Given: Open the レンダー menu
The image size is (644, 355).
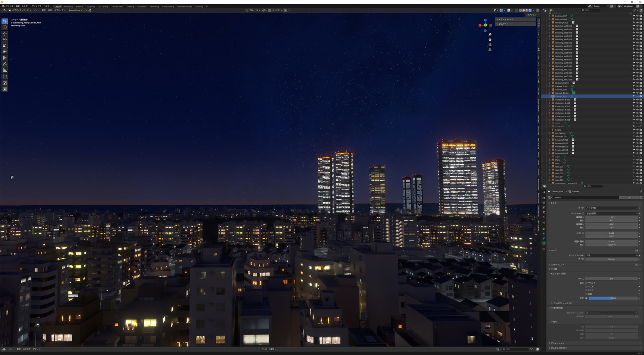Looking at the screenshot, I should (25, 6).
